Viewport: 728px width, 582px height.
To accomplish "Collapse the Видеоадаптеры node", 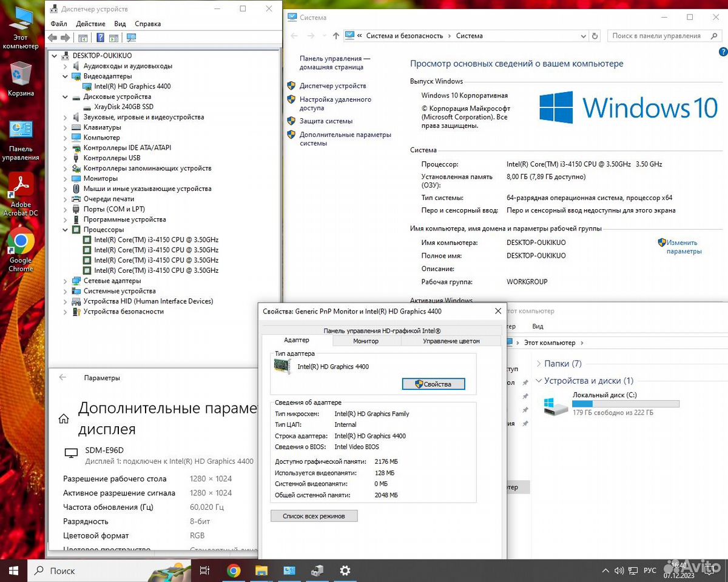I will pos(66,76).
